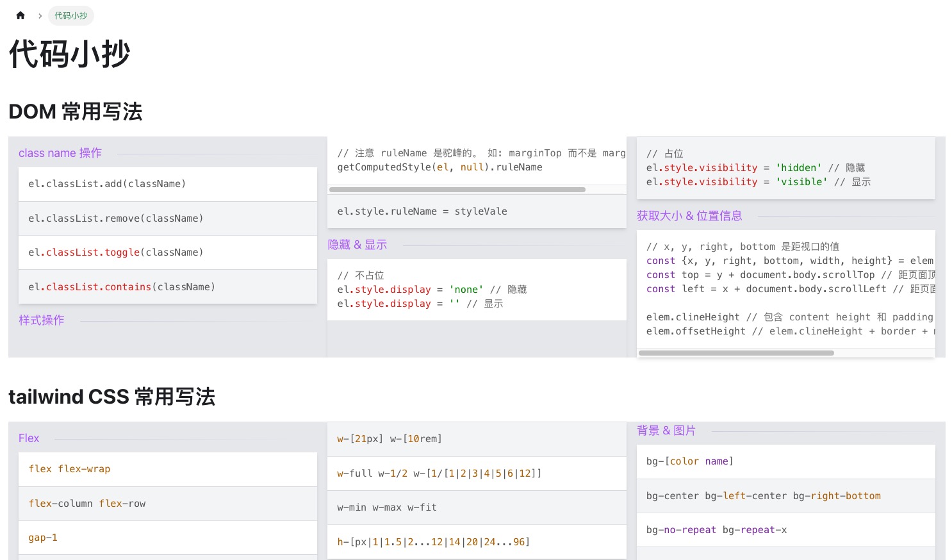Click the getComputedStyle block's horizontal scrollbar
Image resolution: width=952 pixels, height=560 pixels.
coord(457,190)
